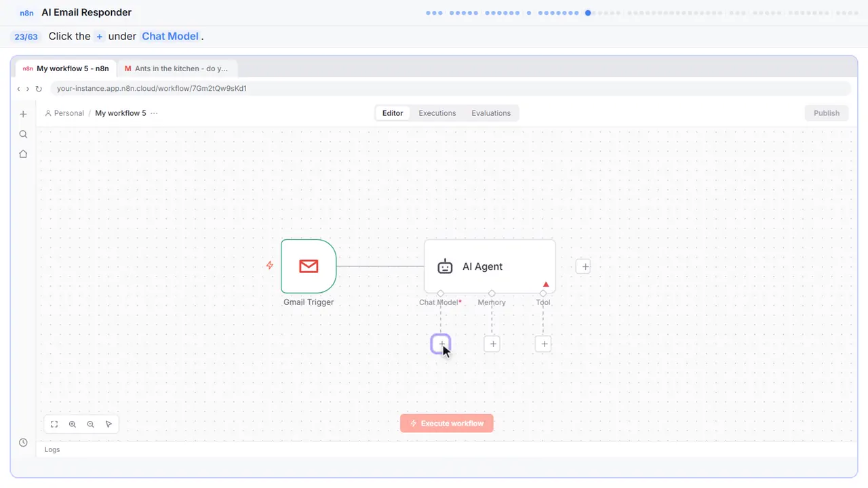The image size is (868, 488).
Task: Click the plus button under Memory
Action: click(x=492, y=344)
